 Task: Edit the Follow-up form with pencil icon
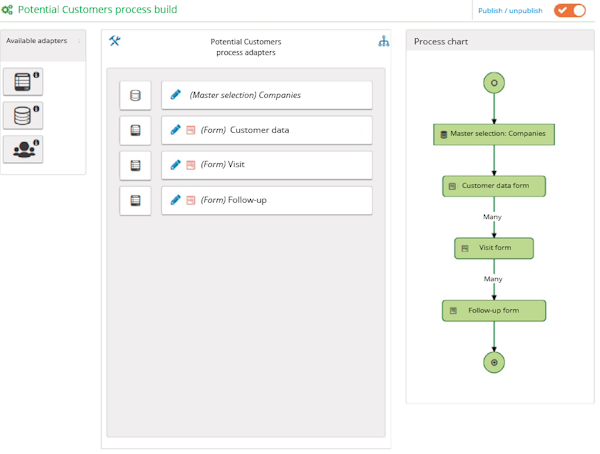pos(176,199)
